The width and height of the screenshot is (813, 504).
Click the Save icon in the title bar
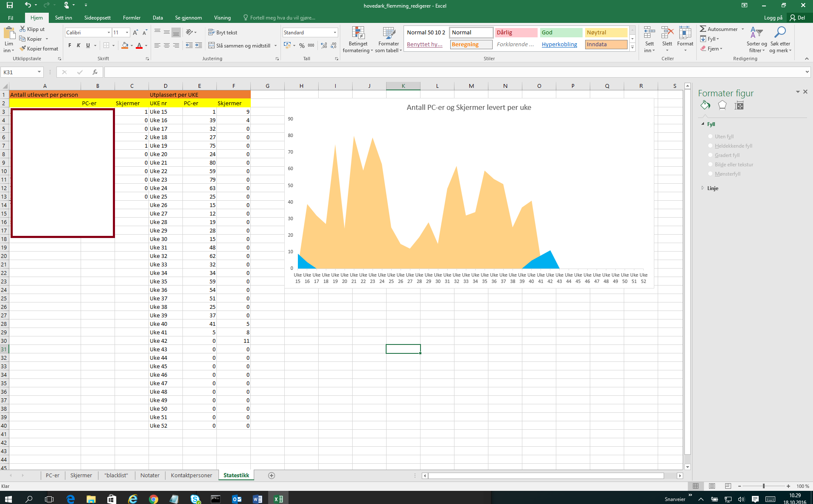(9, 5)
